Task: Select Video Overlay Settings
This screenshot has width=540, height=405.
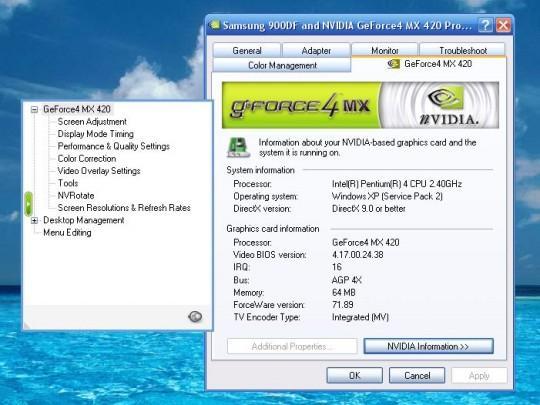Action: point(99,171)
